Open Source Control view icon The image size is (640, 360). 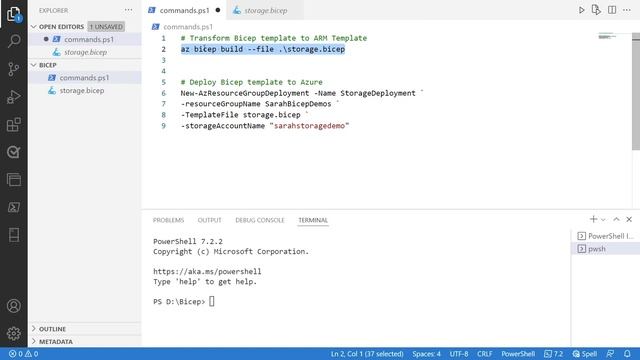(14, 69)
